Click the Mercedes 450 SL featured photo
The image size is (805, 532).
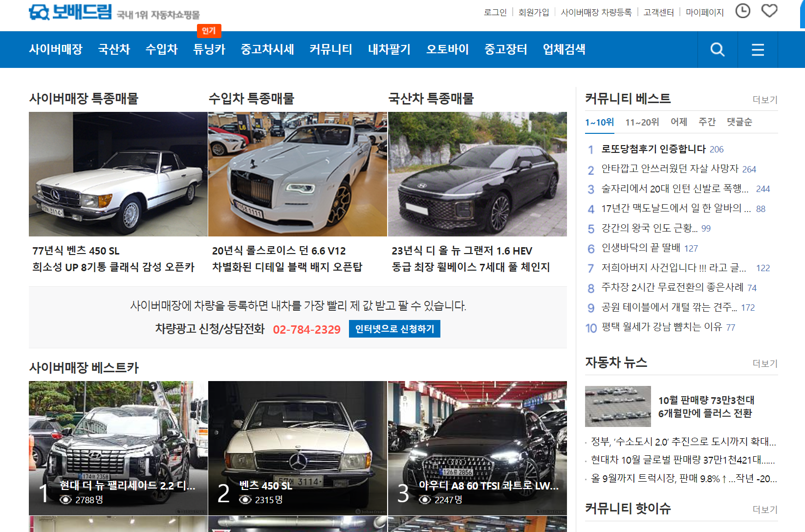[118, 174]
